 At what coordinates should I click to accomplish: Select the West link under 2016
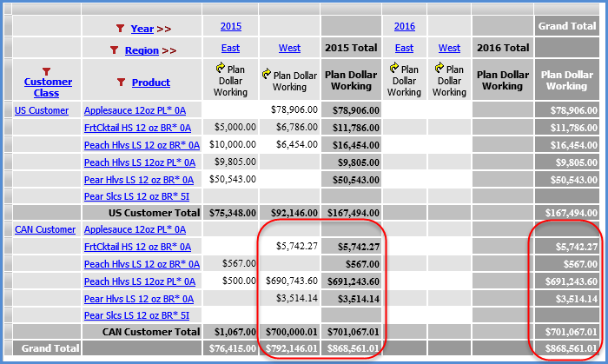click(x=449, y=48)
